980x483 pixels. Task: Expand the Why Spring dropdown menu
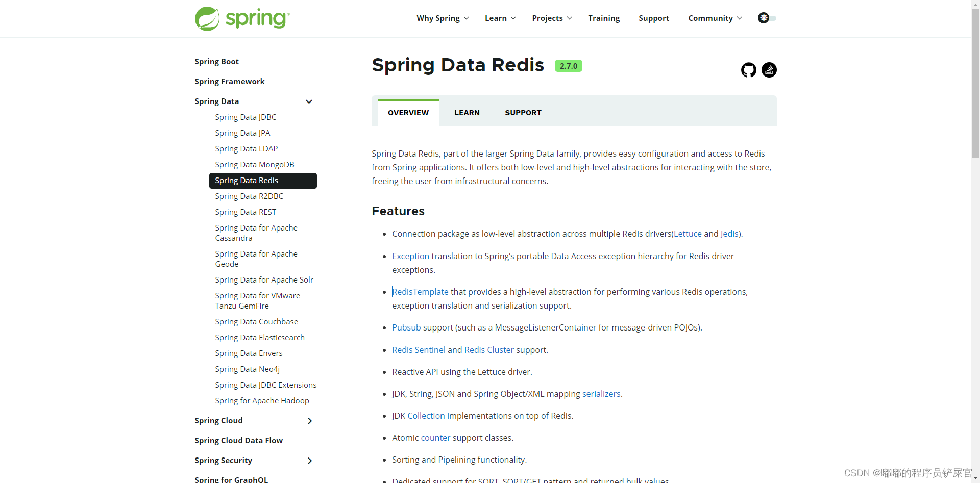coord(443,18)
